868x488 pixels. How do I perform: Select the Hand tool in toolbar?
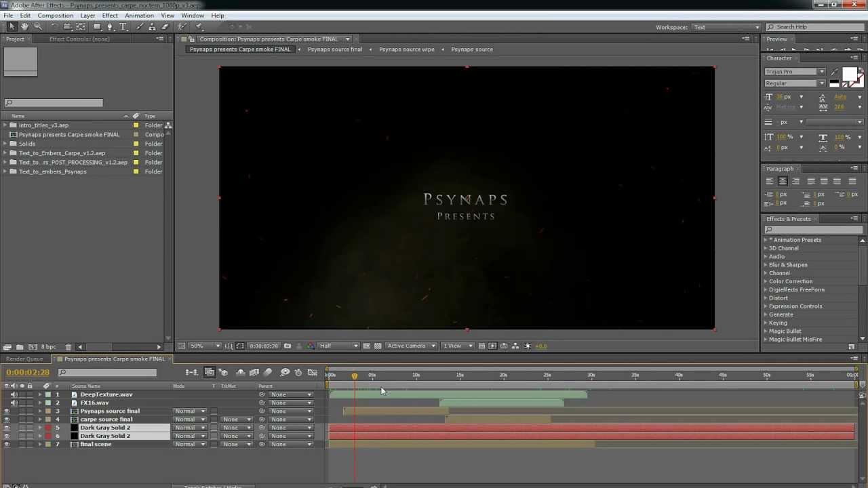point(24,26)
